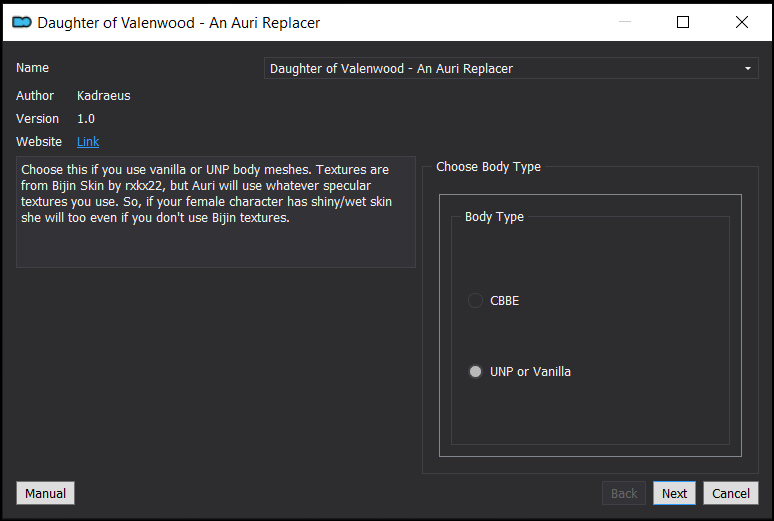Click the window title bar text

click(x=179, y=23)
